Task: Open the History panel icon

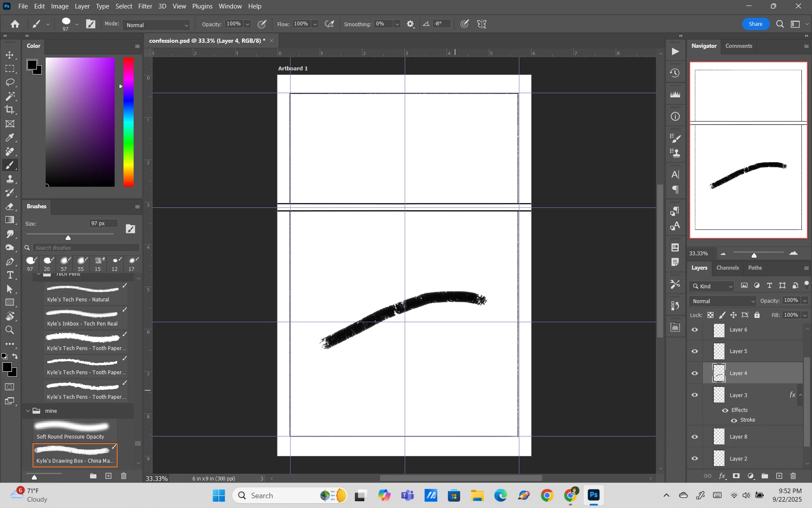Action: 675,73
